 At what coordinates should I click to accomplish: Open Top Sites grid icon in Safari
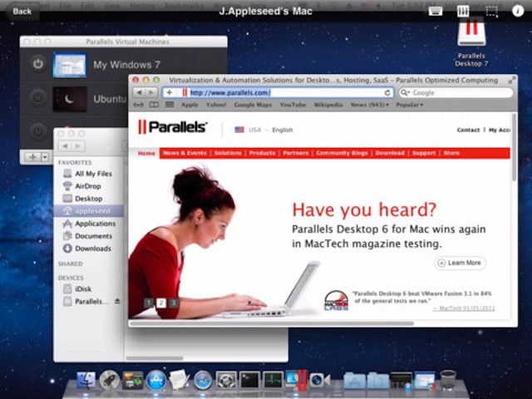point(170,105)
